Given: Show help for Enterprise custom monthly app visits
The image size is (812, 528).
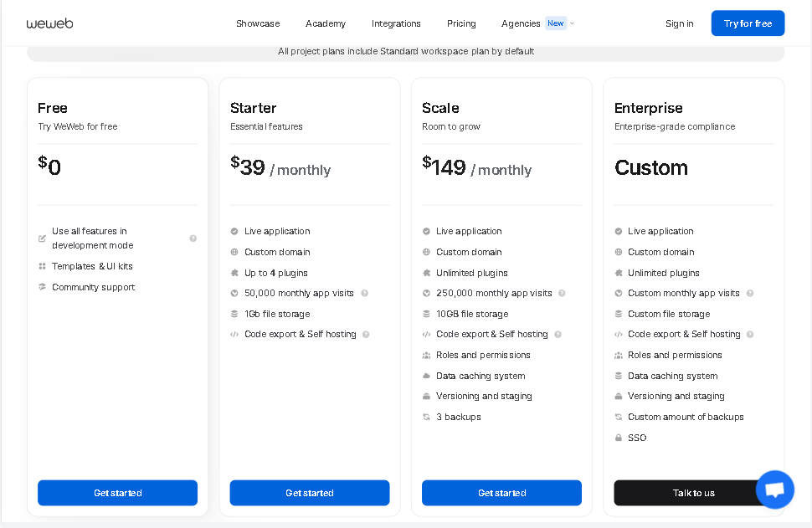Looking at the screenshot, I should coord(750,294).
